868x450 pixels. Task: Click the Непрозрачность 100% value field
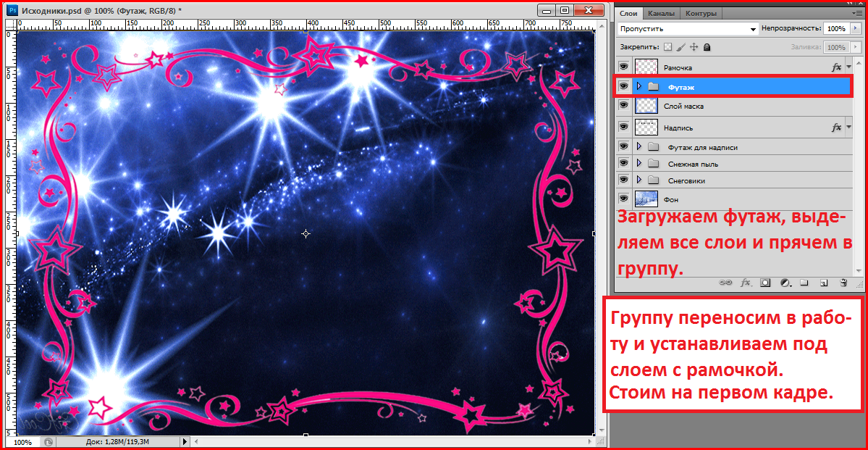tap(835, 29)
